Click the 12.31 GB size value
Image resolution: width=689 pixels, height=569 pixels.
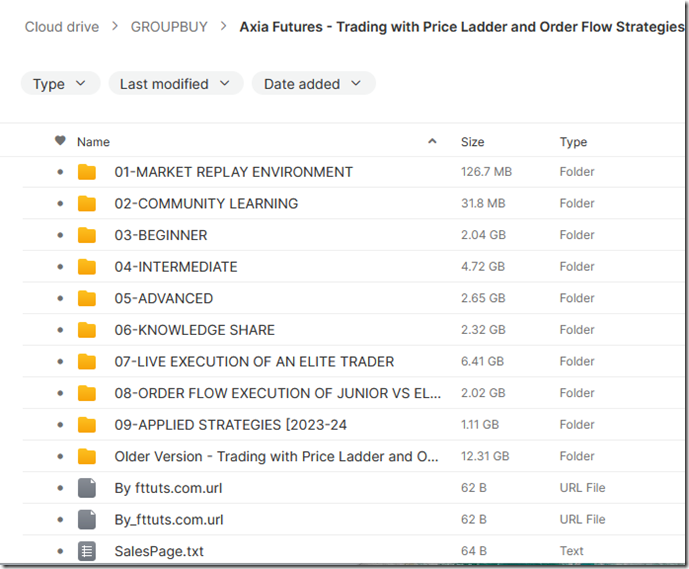[x=485, y=457]
